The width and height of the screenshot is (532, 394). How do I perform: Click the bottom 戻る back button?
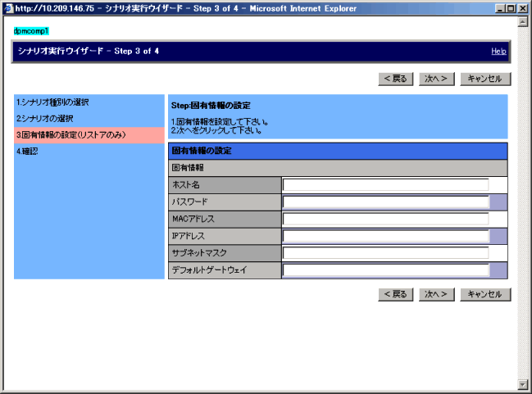pos(396,294)
